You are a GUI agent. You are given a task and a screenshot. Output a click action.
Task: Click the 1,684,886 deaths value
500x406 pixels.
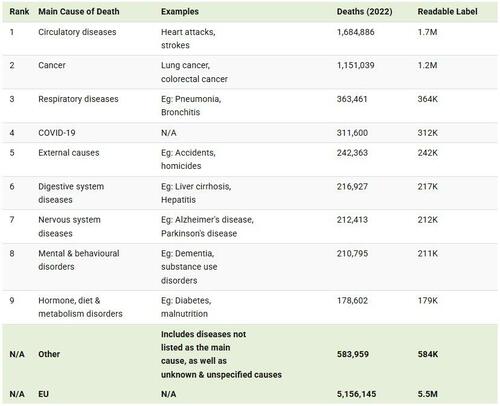[x=355, y=32]
